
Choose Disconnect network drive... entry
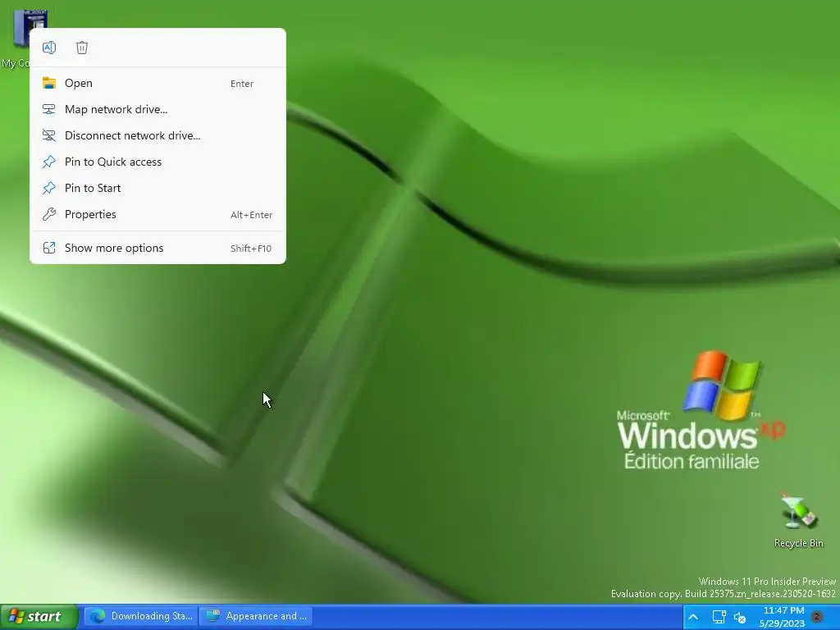(157, 135)
